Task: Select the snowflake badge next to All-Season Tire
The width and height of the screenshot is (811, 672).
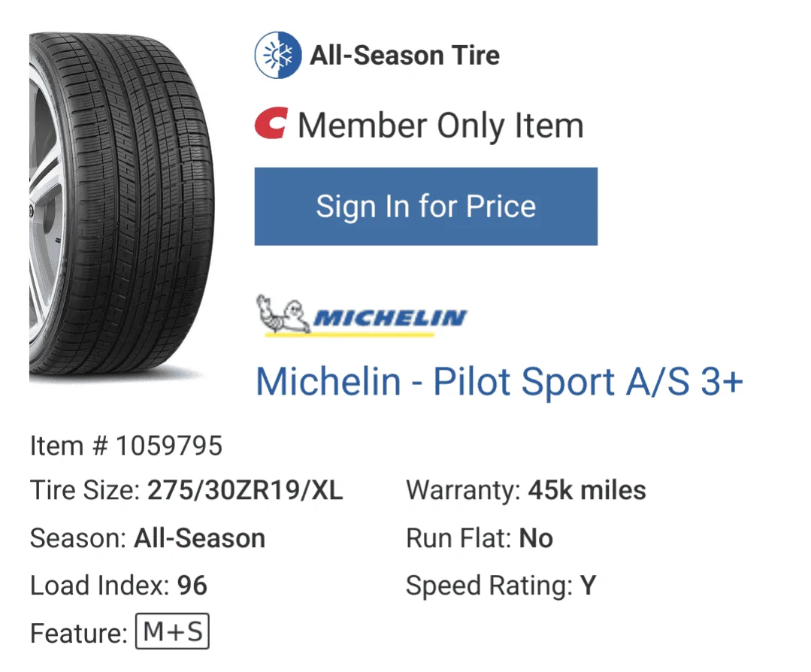Action: point(277,53)
